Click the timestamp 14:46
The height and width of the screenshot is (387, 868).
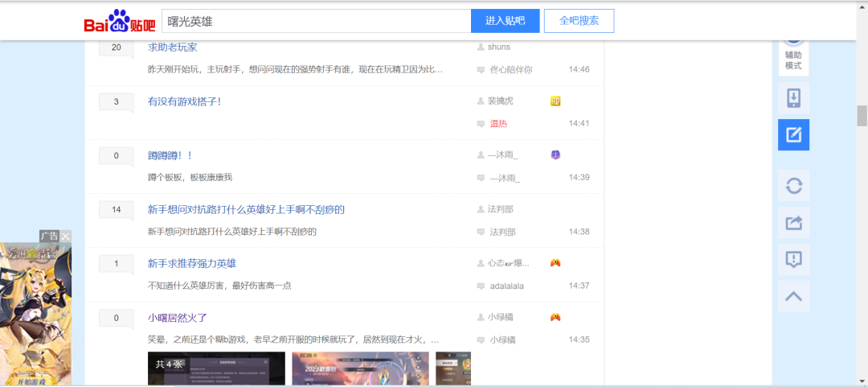coord(579,70)
